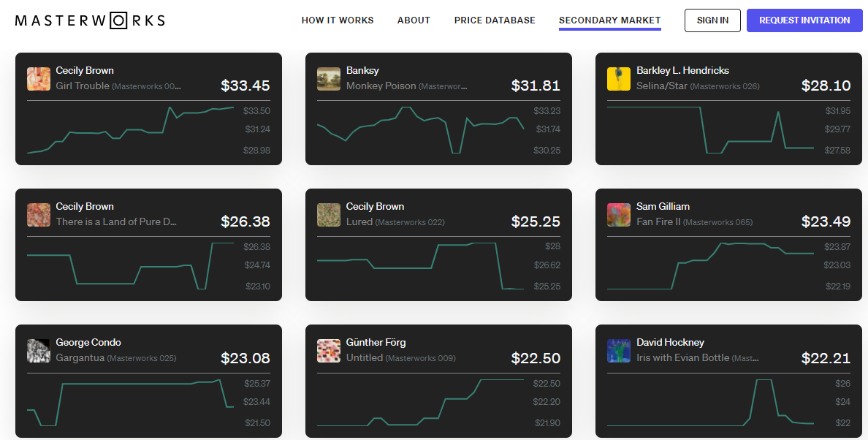Click the $21.90 axis label
Screen dimensions: 868x440
(547, 423)
